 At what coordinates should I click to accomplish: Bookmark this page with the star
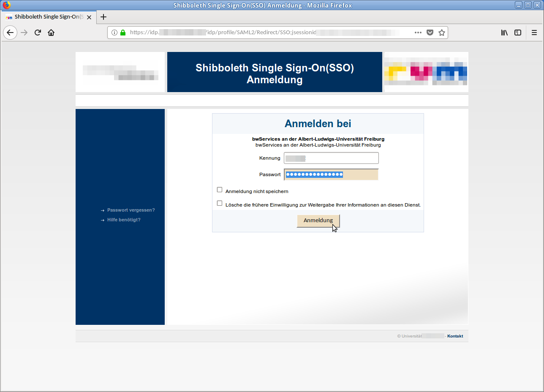442,33
